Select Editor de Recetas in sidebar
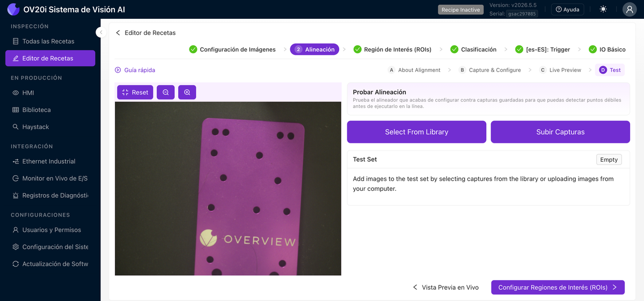Screen dimensions: 644x301 (x=50, y=58)
